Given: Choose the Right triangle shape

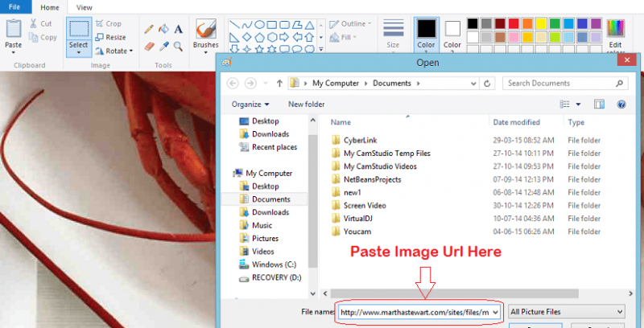Looking at the screenshot, I should 234,37.
